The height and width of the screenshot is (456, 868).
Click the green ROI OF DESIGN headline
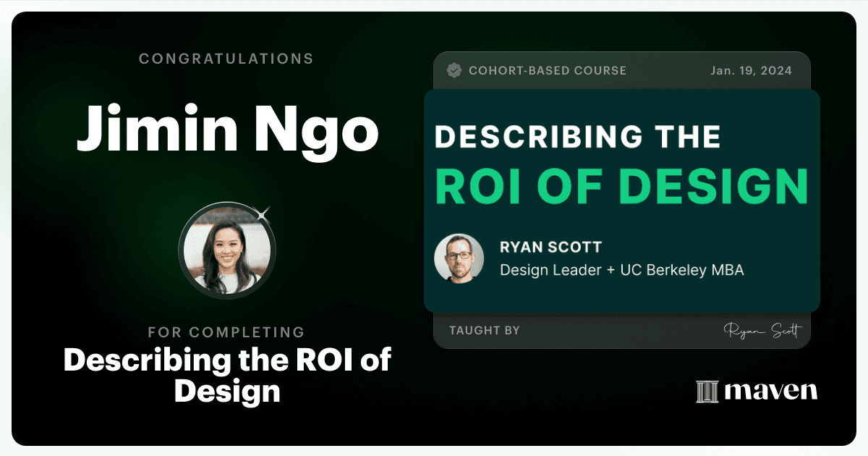tap(621, 185)
